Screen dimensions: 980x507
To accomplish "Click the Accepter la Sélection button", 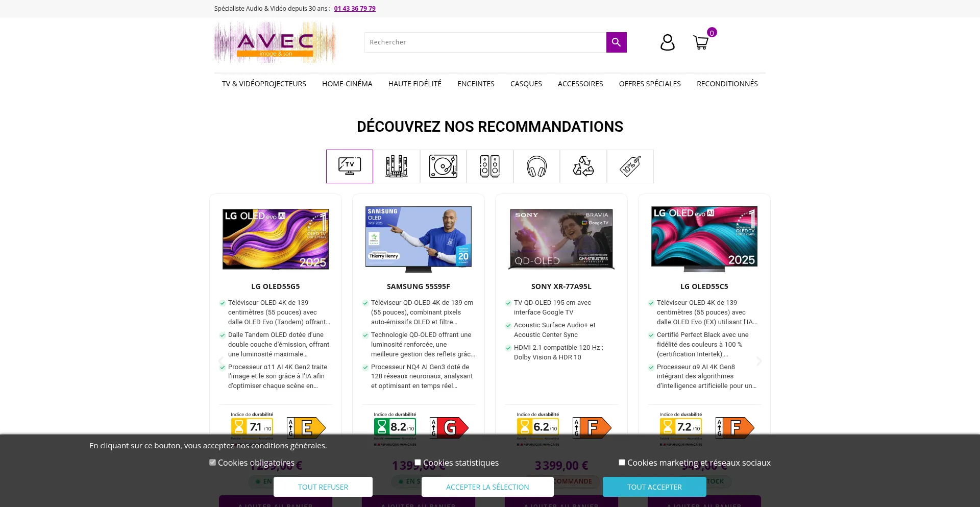I will pos(487,487).
